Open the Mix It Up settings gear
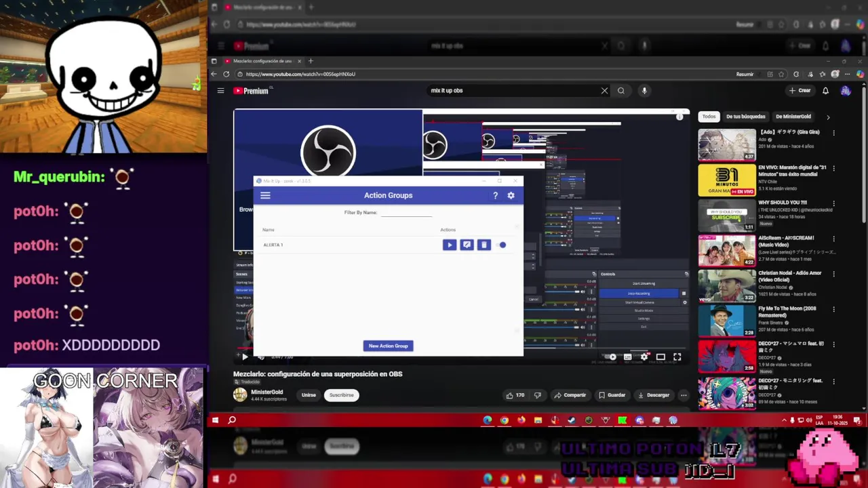 (x=511, y=195)
